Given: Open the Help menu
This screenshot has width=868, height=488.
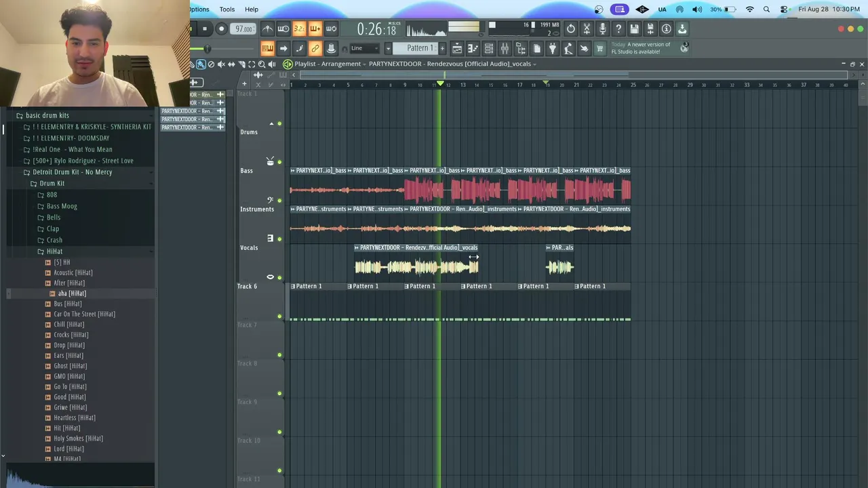Looking at the screenshot, I should (x=252, y=9).
